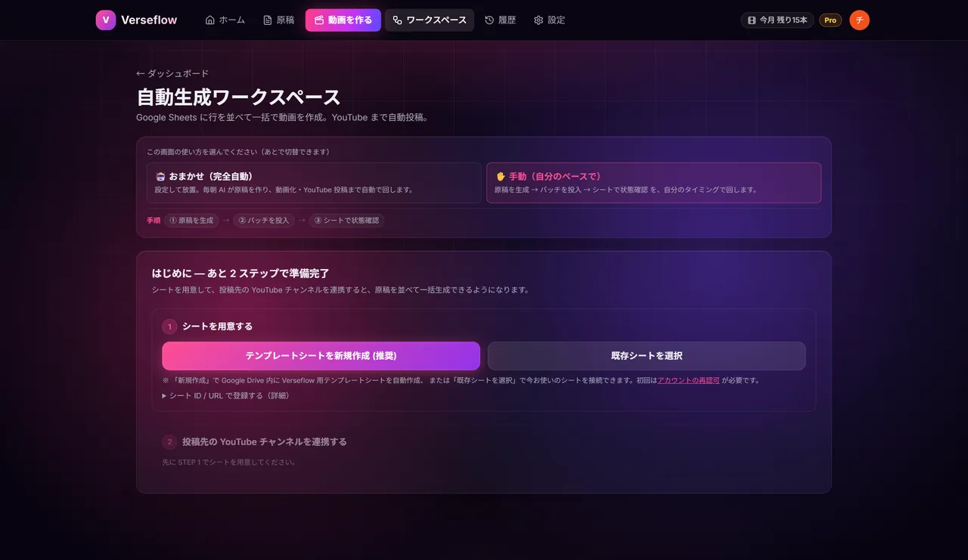This screenshot has width=968, height=560.
Task: Click the 手順 label
Action: click(154, 221)
